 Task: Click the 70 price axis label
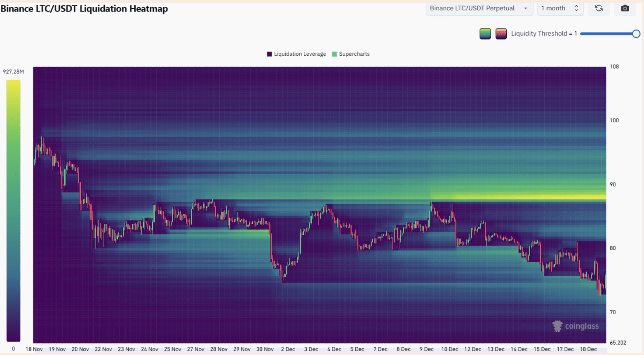point(613,312)
